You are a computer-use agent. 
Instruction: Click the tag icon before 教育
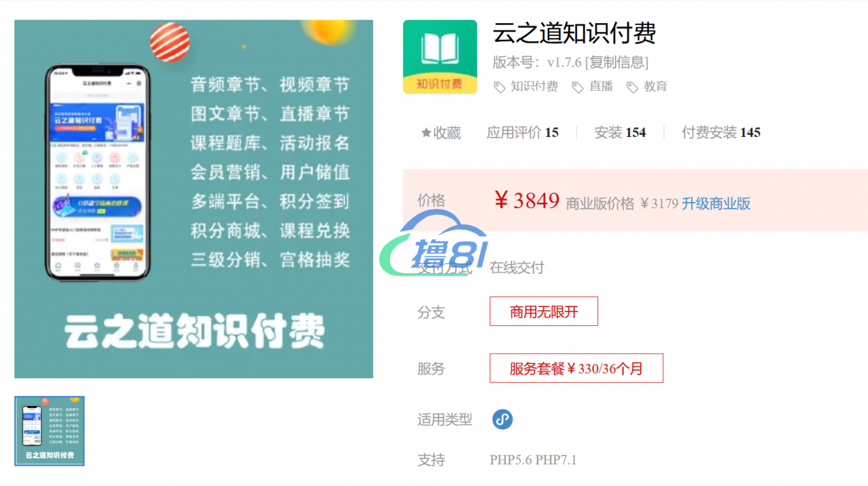coord(632,87)
